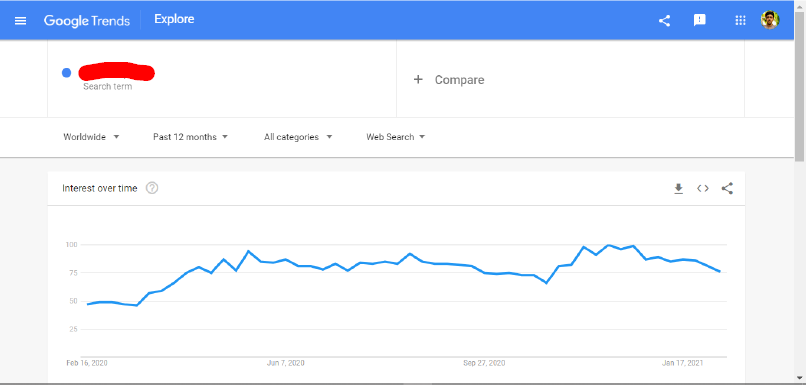Download the Interest over time CSV
Viewport: 807px width, 387px height.
678,188
